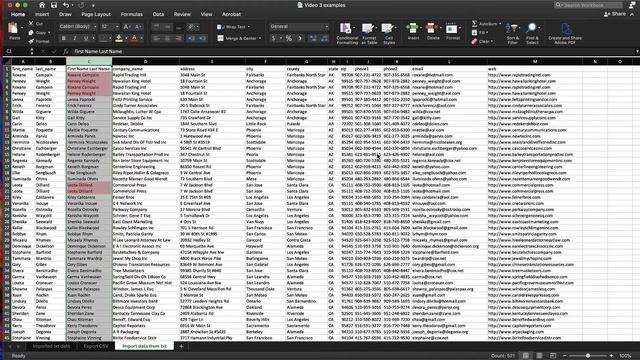This screenshot has height=360, width=640.
Task: Switch to Normal view in status bar
Action: [x=526, y=356]
